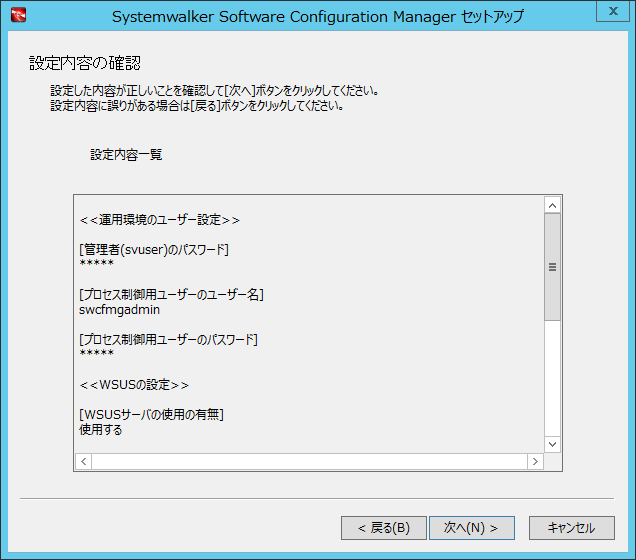Click the horizontal scroll-left arrow

[x=84, y=461]
